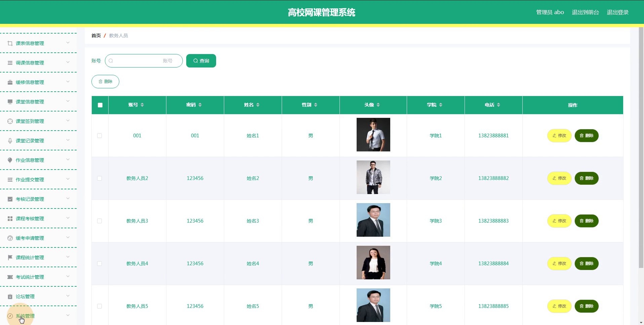Screen dimensions: 644x325
Task: Click 修改 for account 001
Action: [x=559, y=136]
